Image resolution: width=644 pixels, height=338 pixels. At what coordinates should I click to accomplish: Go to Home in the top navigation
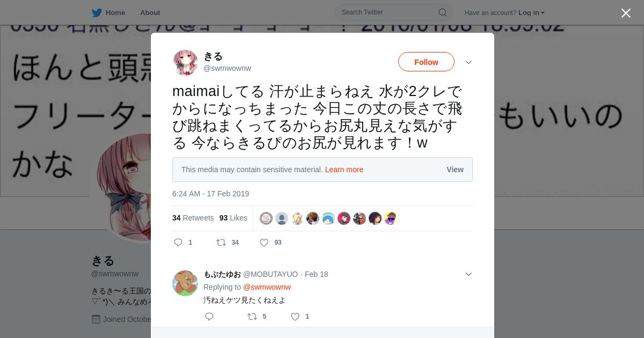pyautogui.click(x=115, y=12)
